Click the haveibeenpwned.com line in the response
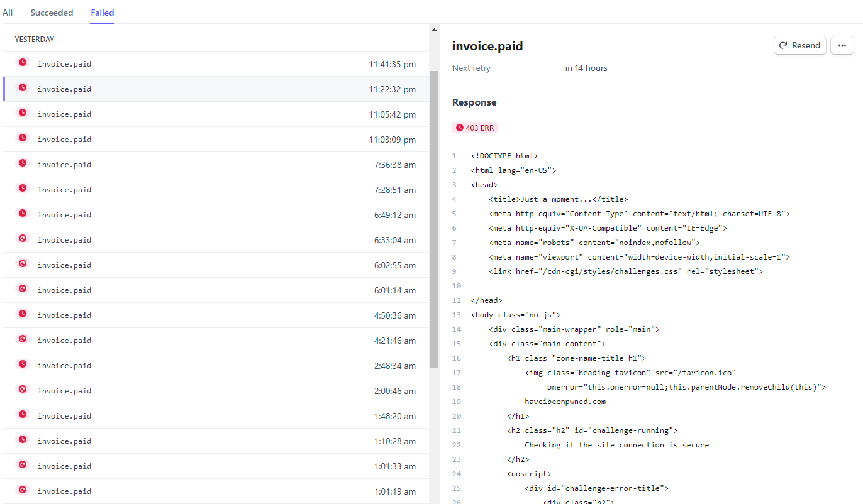The image size is (863, 504). 565,402
